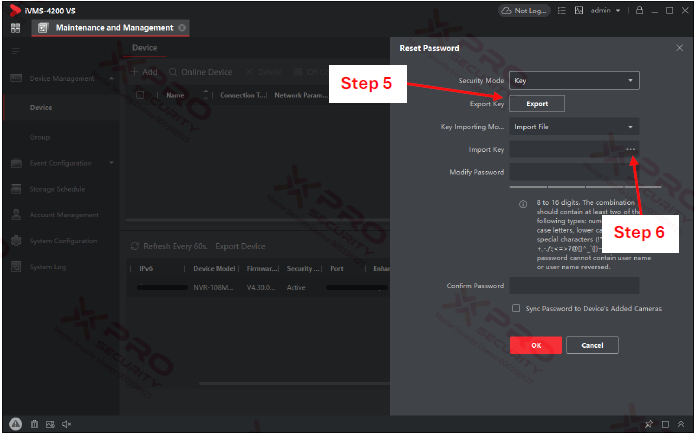This screenshot has width=695, height=433.
Task: Mute alarm sound speaker icon
Action: click(66, 424)
